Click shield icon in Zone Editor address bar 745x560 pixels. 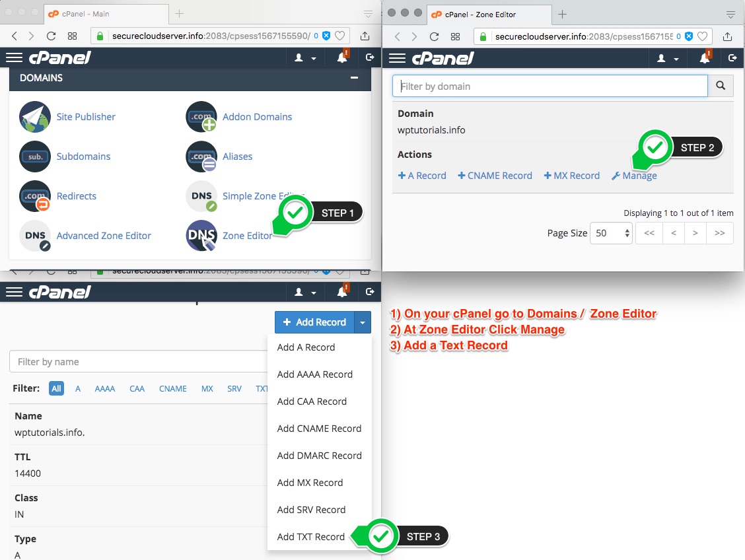coord(688,36)
